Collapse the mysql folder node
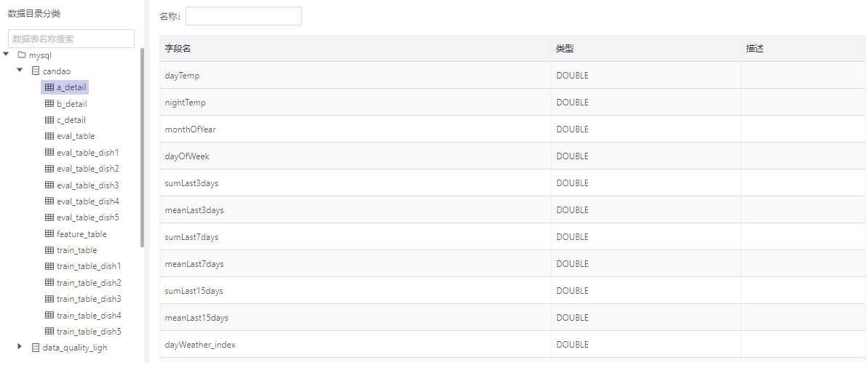868x384 pixels. (6, 55)
